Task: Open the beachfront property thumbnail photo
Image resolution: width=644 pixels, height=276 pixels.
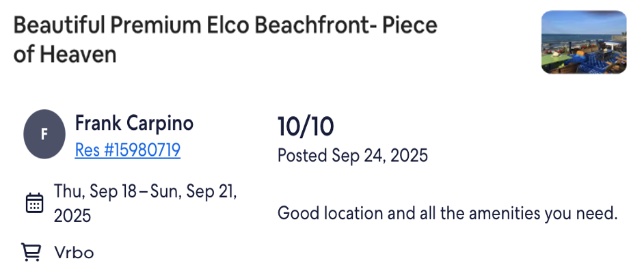Action: tap(584, 42)
